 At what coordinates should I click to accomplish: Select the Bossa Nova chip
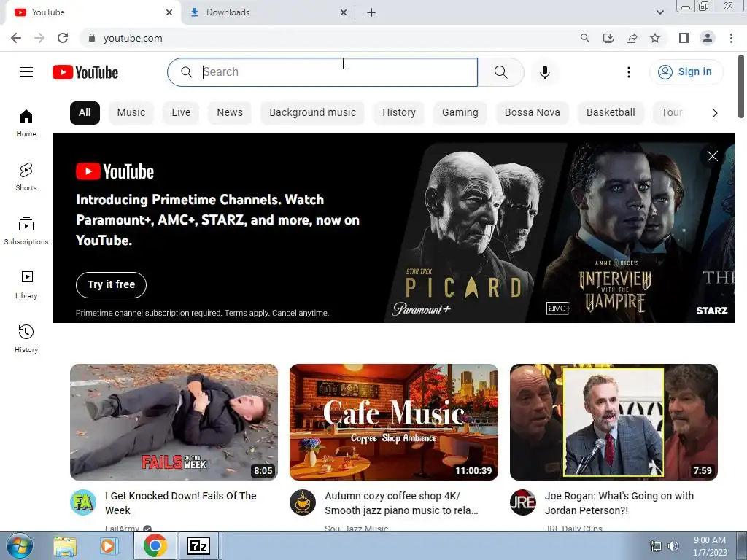(x=532, y=113)
